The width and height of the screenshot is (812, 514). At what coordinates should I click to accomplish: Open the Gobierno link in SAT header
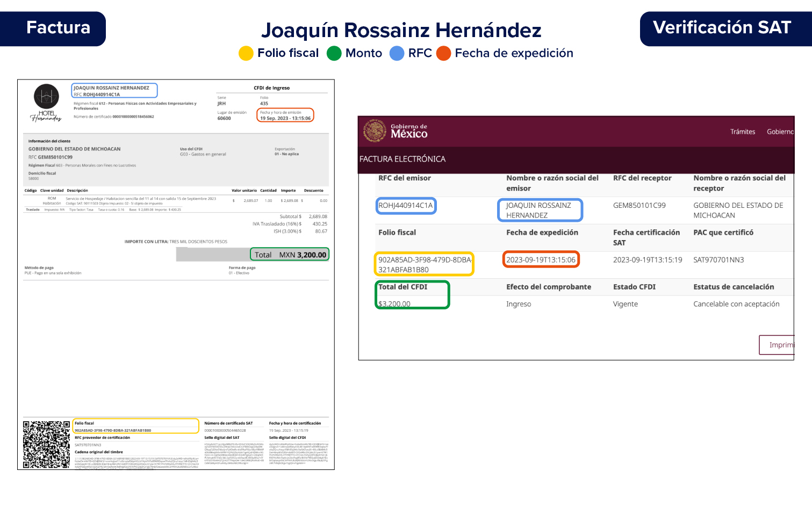780,132
